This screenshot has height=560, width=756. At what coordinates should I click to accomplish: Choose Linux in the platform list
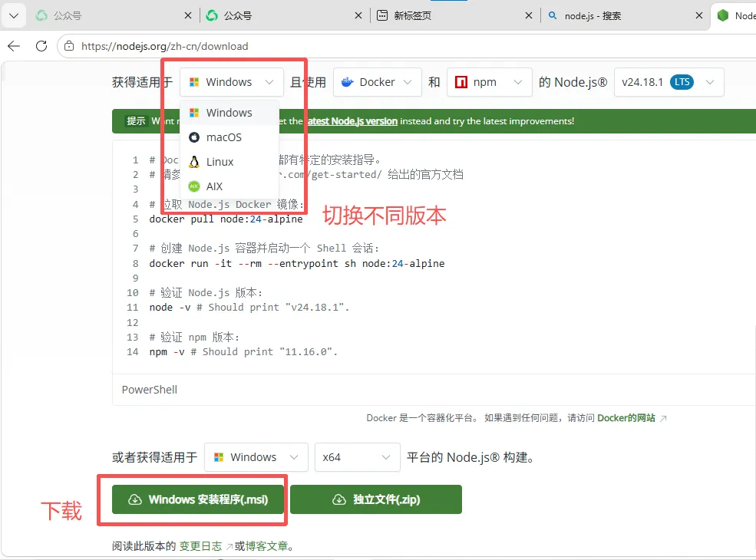(229, 162)
